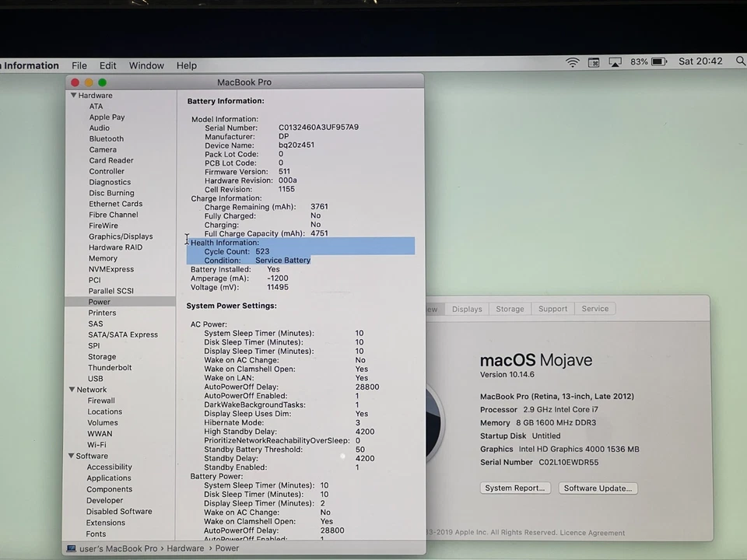The height and width of the screenshot is (560, 747).
Task: Collapse the Hardware section triangle
Action: pos(73,95)
